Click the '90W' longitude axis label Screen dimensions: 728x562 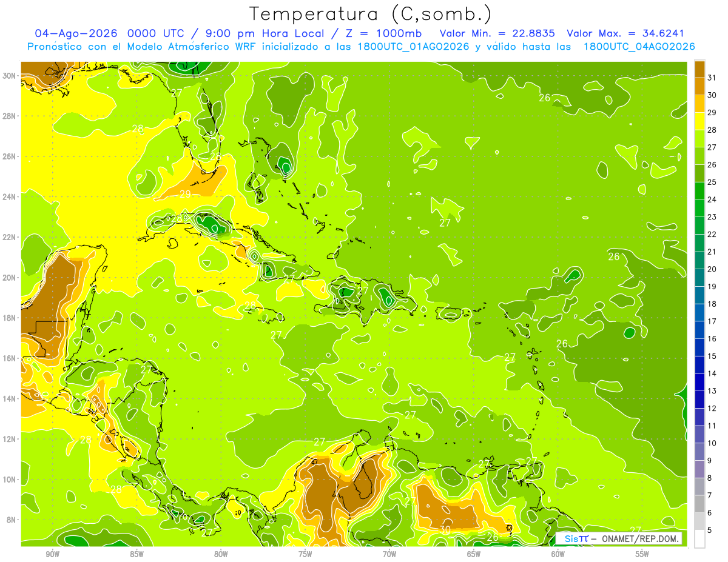click(52, 554)
